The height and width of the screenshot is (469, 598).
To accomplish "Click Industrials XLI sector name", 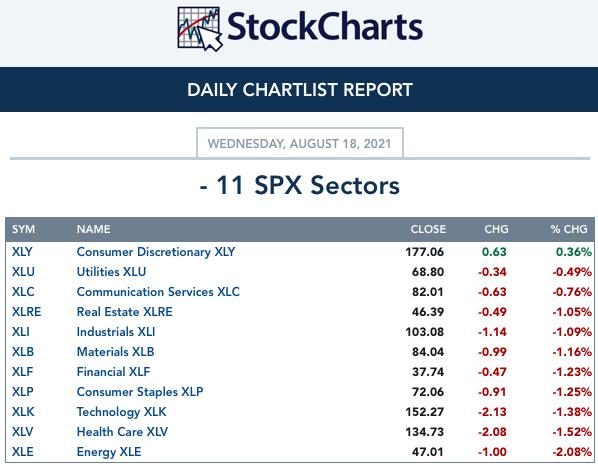I will point(116,332).
